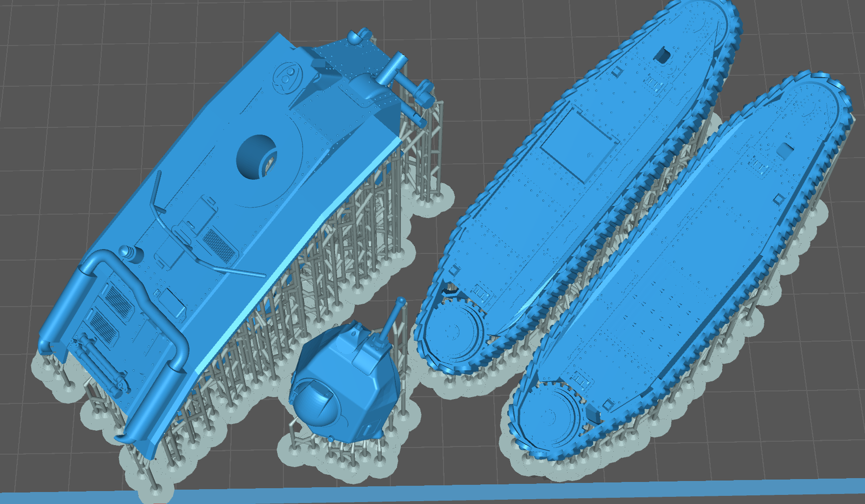Click the circular turret ring opening on hull
The width and height of the screenshot is (865, 504).
coord(257,157)
